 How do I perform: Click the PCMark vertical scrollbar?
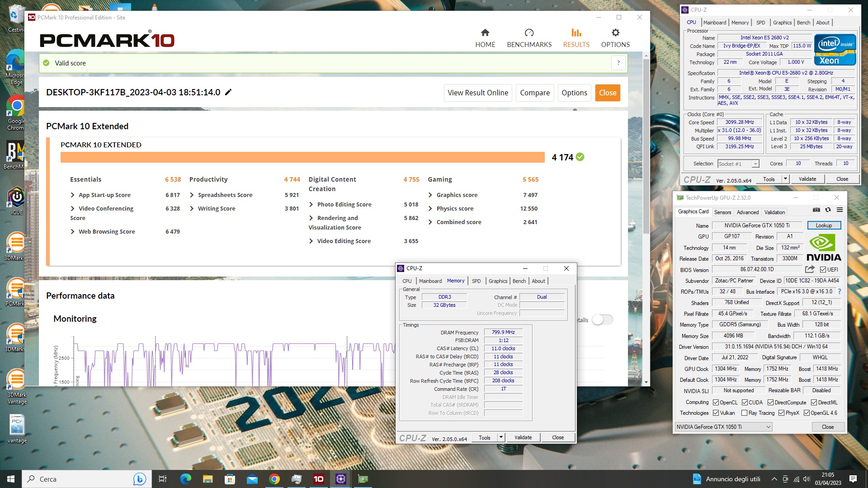(x=646, y=146)
